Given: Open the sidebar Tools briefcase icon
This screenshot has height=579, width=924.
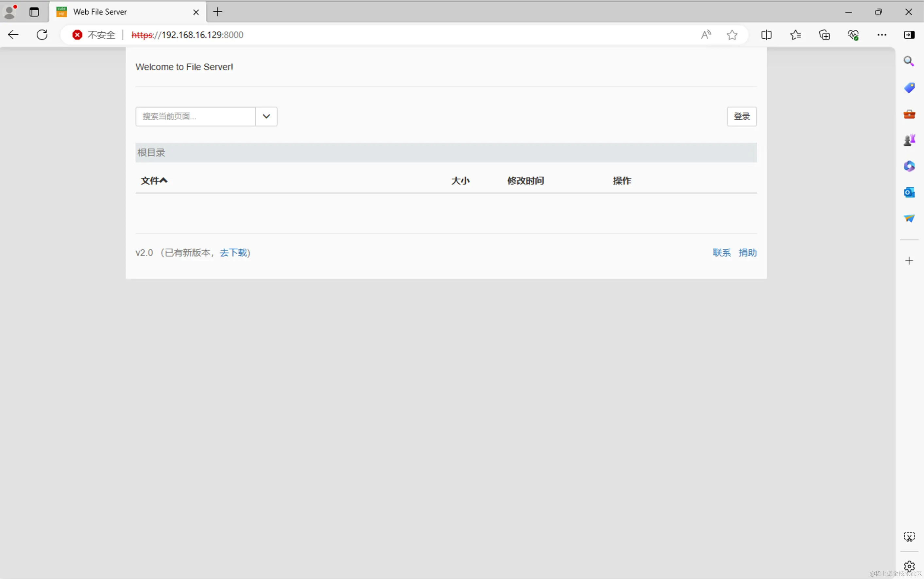Looking at the screenshot, I should pyautogui.click(x=909, y=114).
